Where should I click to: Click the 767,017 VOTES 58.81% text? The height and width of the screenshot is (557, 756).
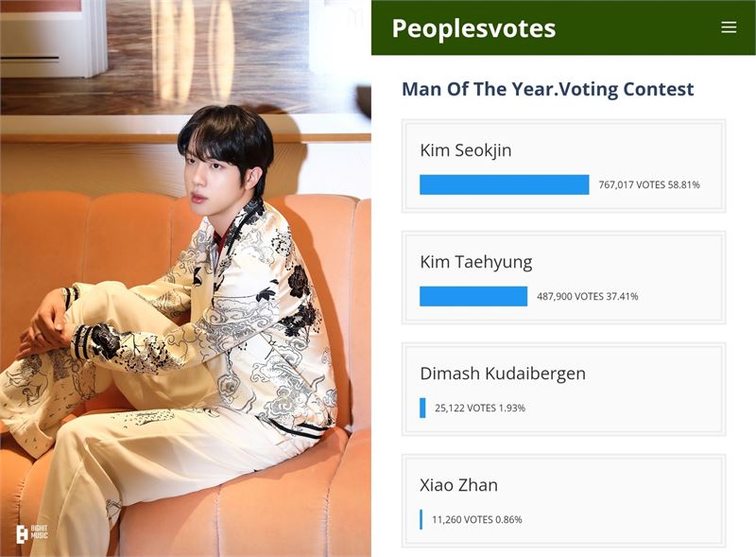tap(649, 184)
